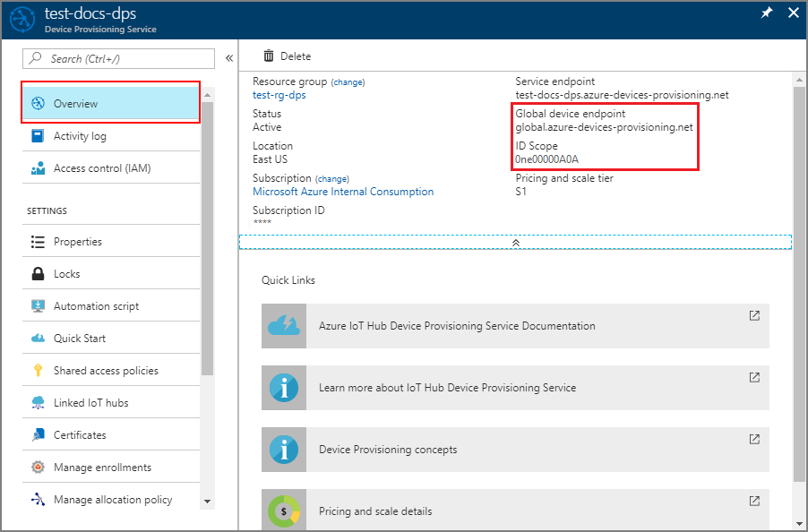
Task: Click the Locks padlock icon
Action: pyautogui.click(x=38, y=274)
